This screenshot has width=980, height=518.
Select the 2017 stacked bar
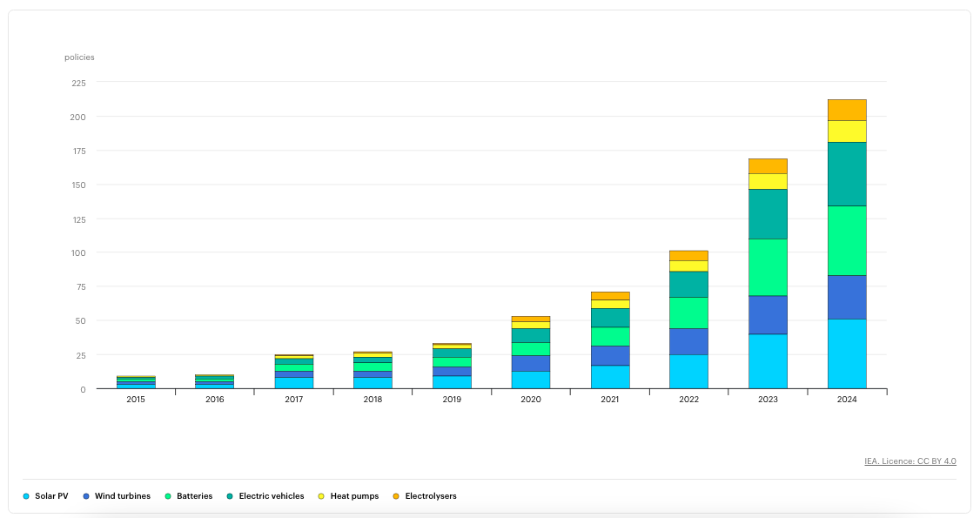(x=294, y=372)
